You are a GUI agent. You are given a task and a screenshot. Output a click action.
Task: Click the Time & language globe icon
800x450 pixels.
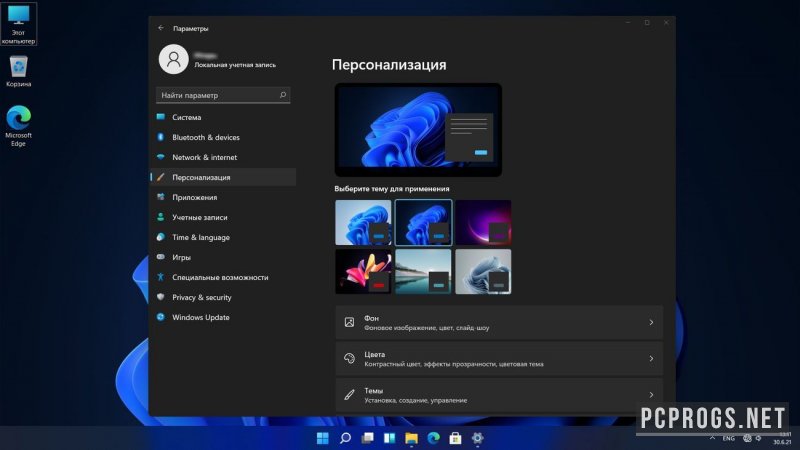(x=161, y=237)
